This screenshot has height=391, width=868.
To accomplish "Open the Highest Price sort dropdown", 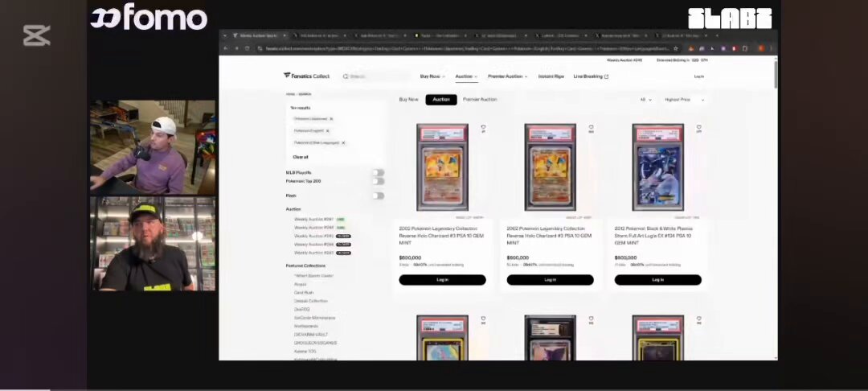I will tap(684, 100).
